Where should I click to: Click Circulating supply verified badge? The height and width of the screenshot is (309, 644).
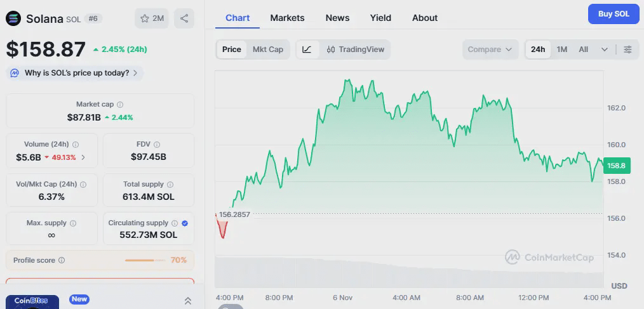(185, 223)
